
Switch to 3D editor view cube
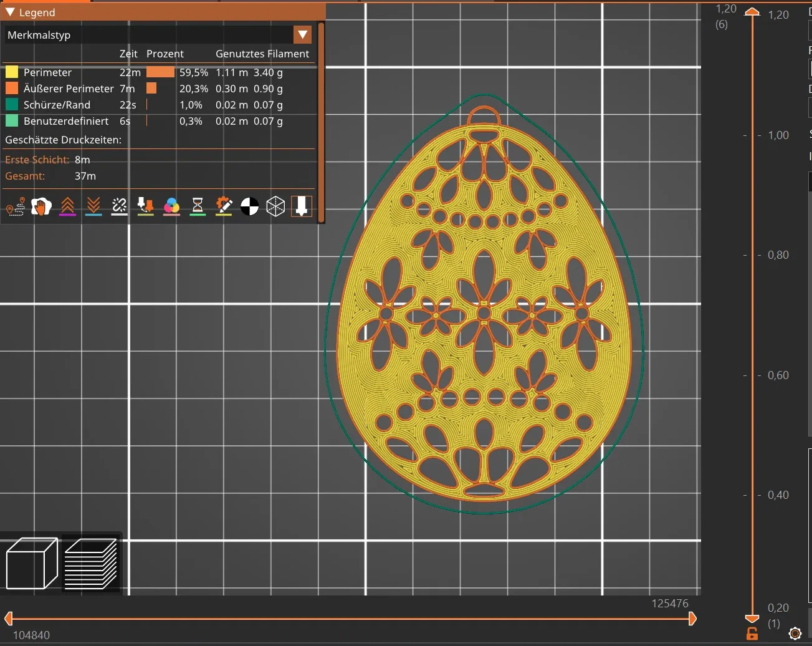31,563
